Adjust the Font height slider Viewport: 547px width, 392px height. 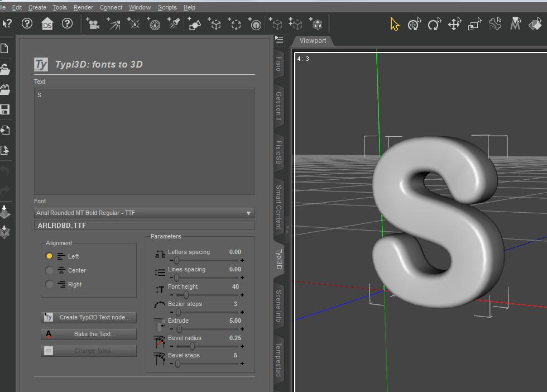[x=186, y=295]
